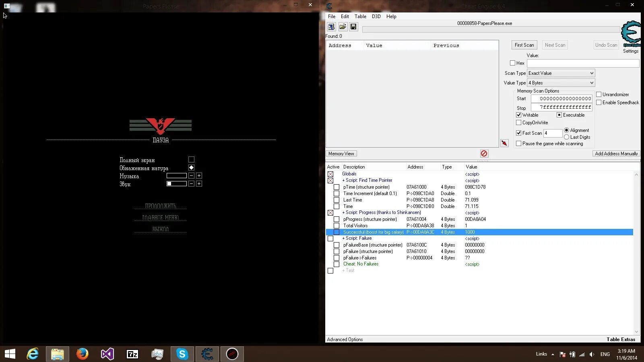Click music volume plus button in game
The height and width of the screenshot is (362, 644).
pyautogui.click(x=199, y=176)
